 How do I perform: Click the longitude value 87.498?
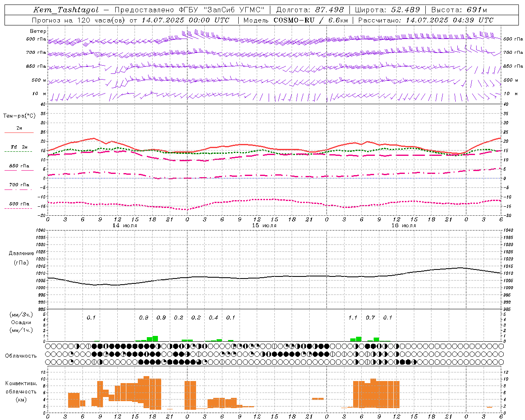pos(330,10)
